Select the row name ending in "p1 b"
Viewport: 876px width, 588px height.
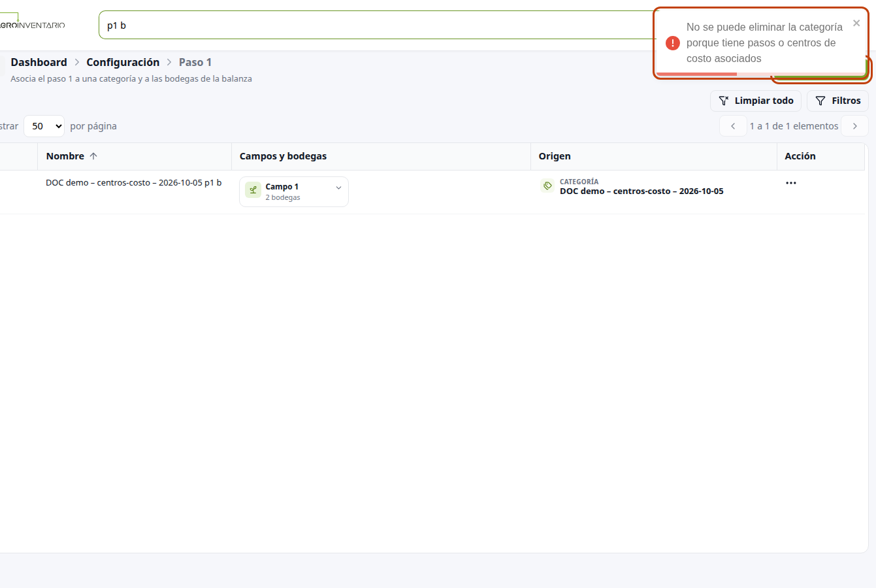(133, 183)
